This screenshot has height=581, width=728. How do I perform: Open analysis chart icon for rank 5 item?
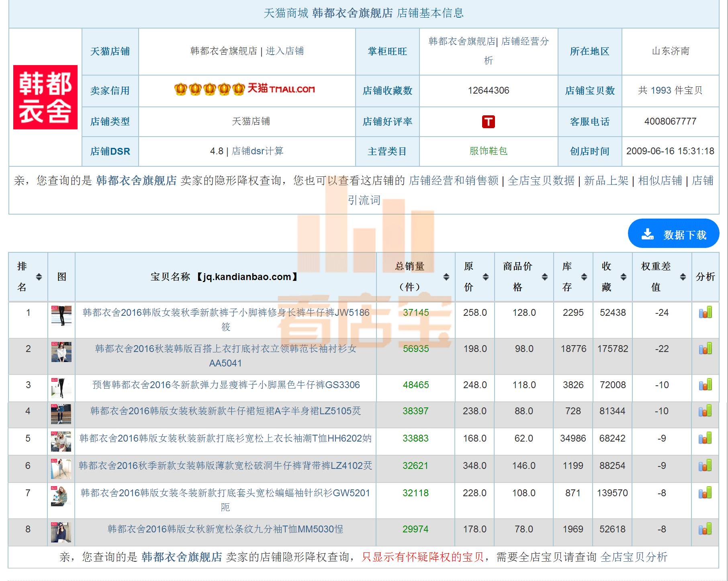click(705, 438)
